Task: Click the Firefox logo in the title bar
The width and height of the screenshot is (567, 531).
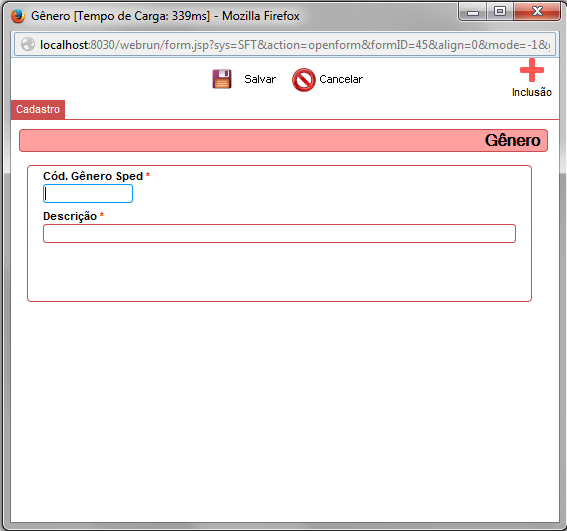Action: (18, 16)
